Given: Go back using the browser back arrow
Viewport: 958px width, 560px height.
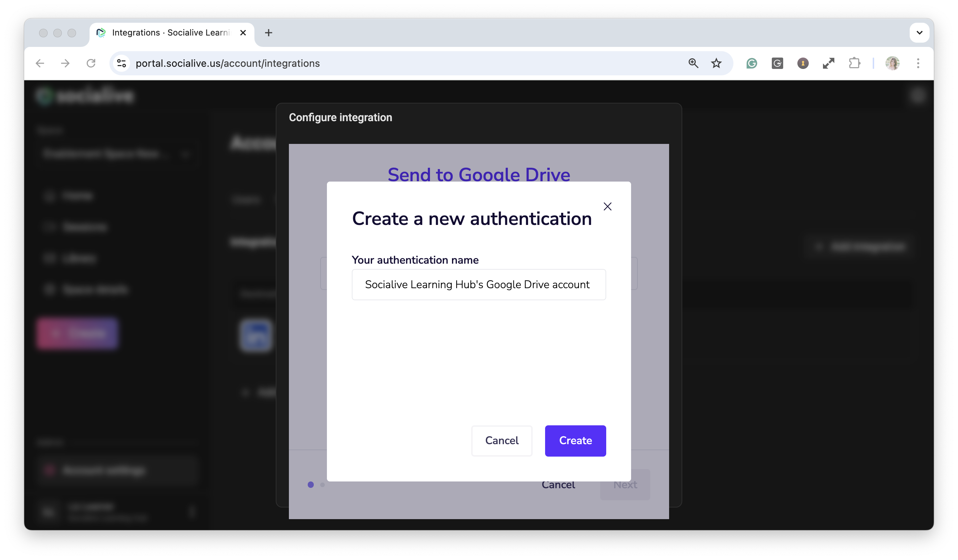Looking at the screenshot, I should point(40,63).
